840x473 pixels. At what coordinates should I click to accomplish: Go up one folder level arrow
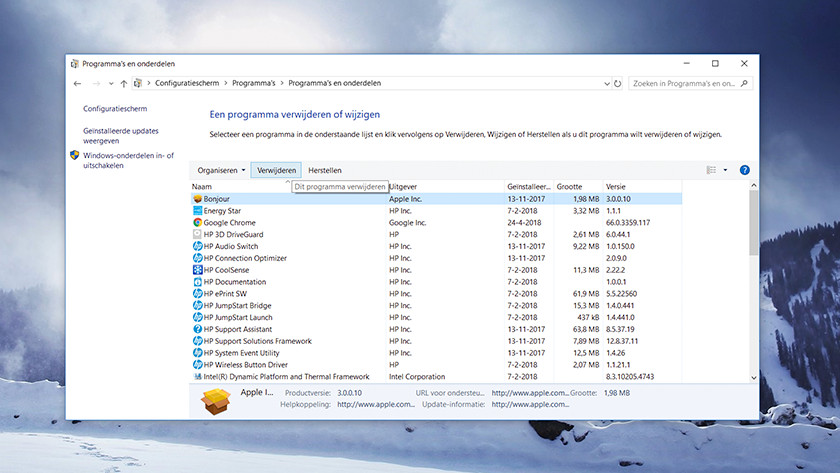click(x=124, y=83)
